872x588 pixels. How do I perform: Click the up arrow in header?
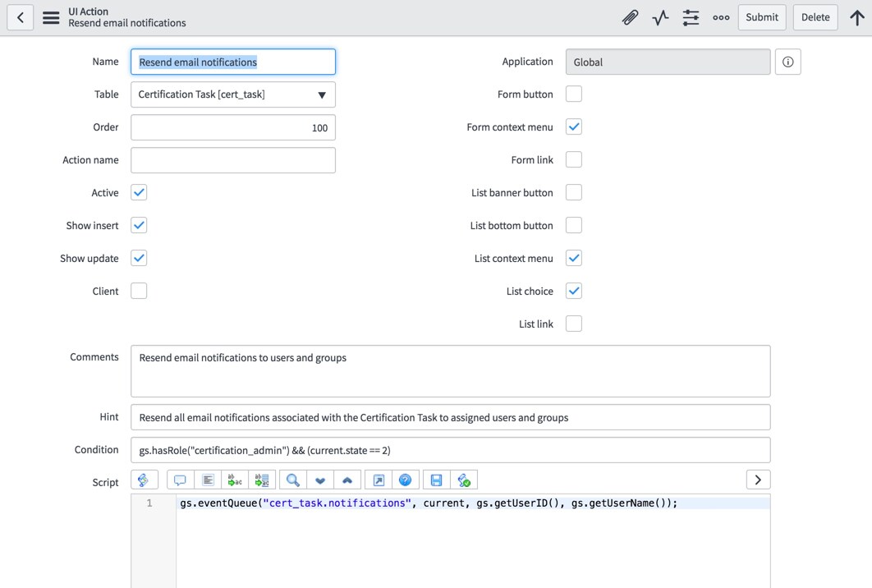[x=857, y=17]
